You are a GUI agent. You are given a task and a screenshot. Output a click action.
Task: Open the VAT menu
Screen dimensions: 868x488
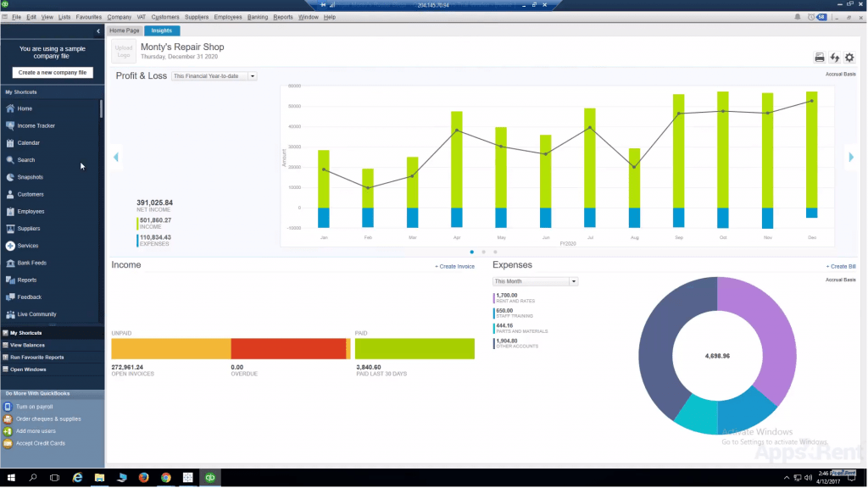click(142, 17)
